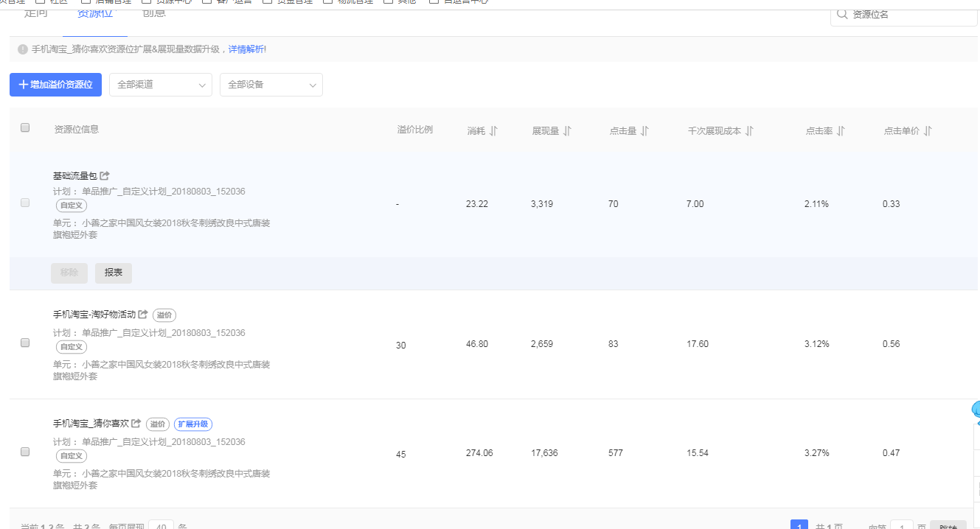
Task: Sort the table by 消耗 column
Action: point(493,131)
